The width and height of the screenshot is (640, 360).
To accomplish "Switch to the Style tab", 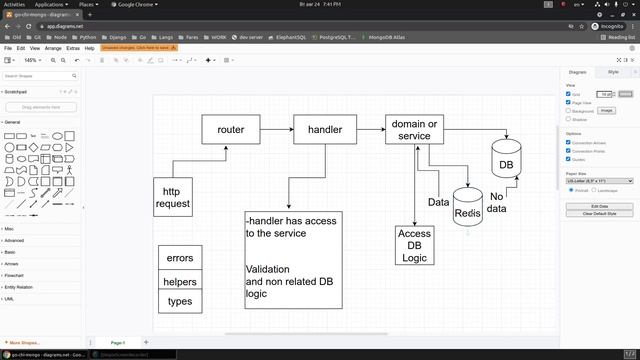I will coord(613,72).
